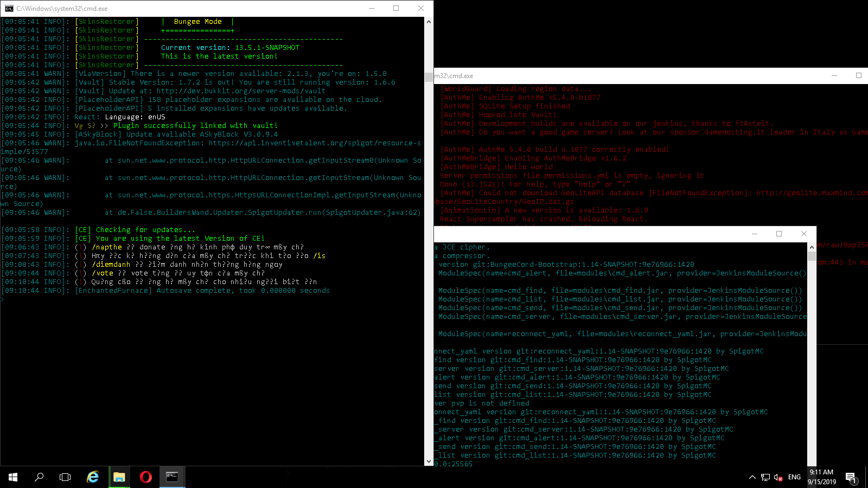Click the java.io.FileNotFoundException warning line
The image size is (868, 488).
[x=211, y=147]
